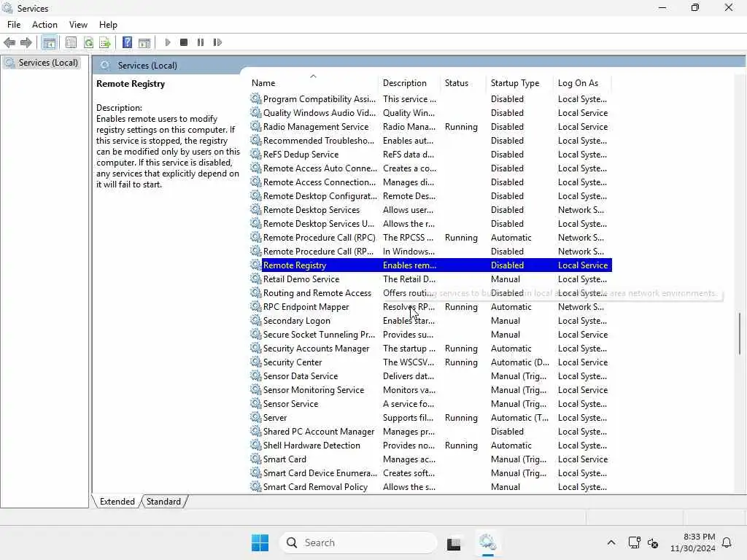Select Services (Local) in the console tree
This screenshot has height=560, width=747.
[x=47, y=63]
